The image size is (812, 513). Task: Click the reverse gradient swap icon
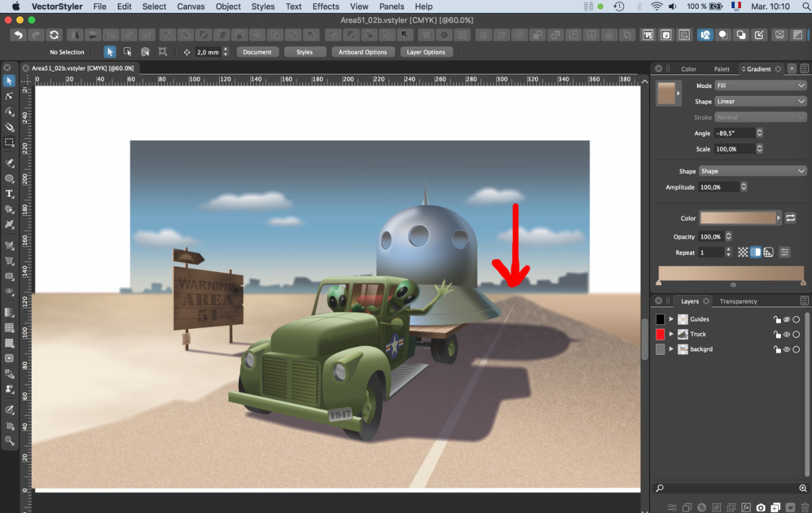(790, 218)
